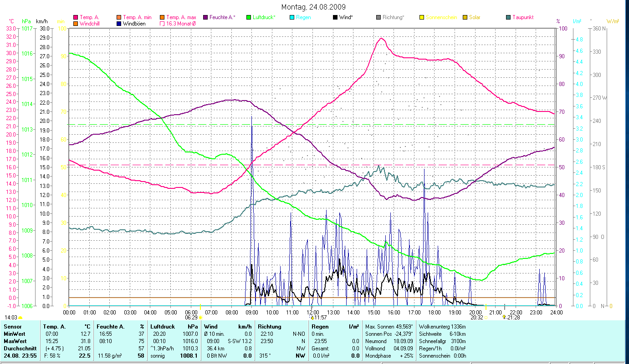Click the dark blue Windböen legend square
629x364 pixels.
pyautogui.click(x=119, y=24)
